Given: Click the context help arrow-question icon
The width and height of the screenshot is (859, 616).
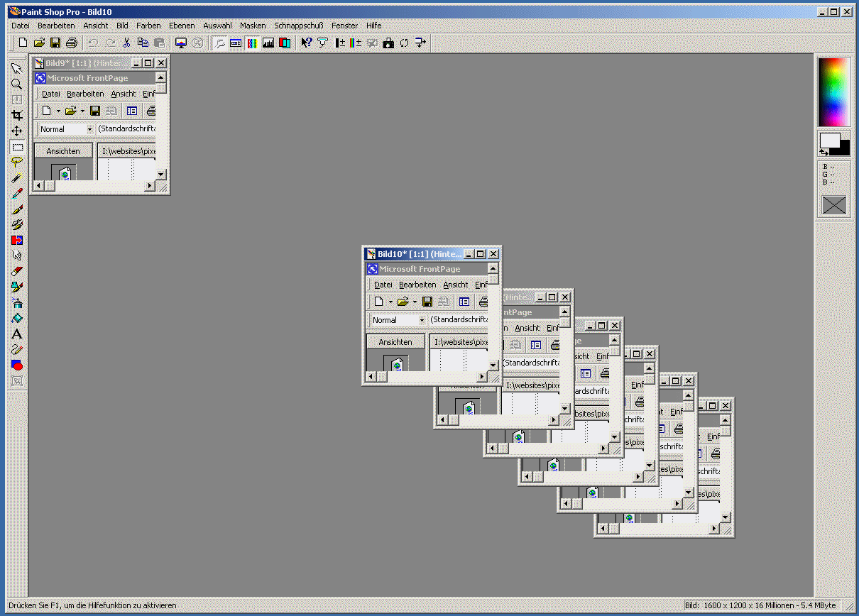Looking at the screenshot, I should pyautogui.click(x=306, y=43).
